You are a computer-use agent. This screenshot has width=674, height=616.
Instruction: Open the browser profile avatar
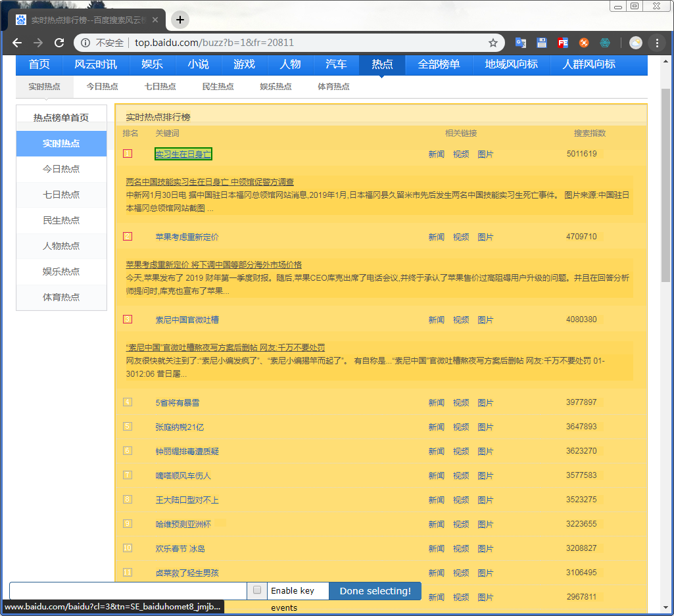(x=636, y=43)
